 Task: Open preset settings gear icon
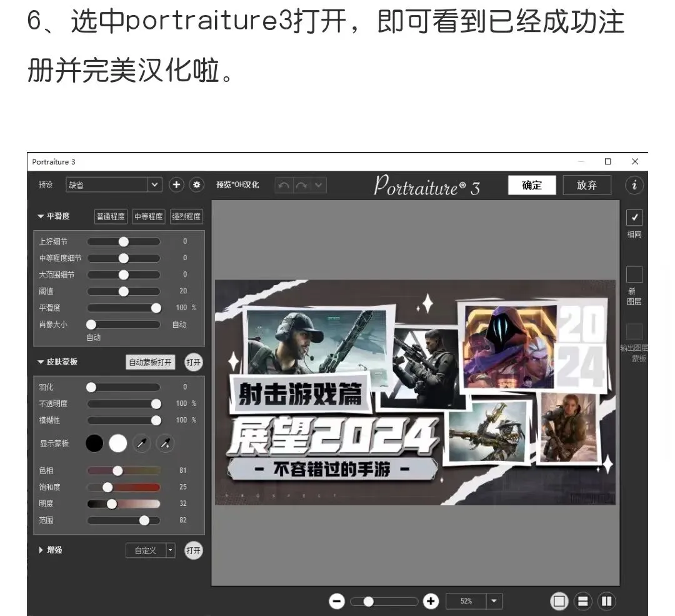pyautogui.click(x=197, y=185)
